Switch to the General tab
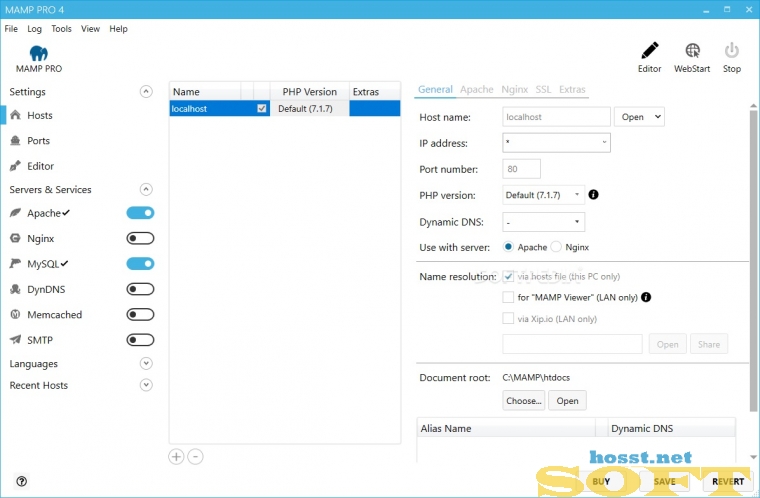This screenshot has height=498, width=760. coord(435,89)
